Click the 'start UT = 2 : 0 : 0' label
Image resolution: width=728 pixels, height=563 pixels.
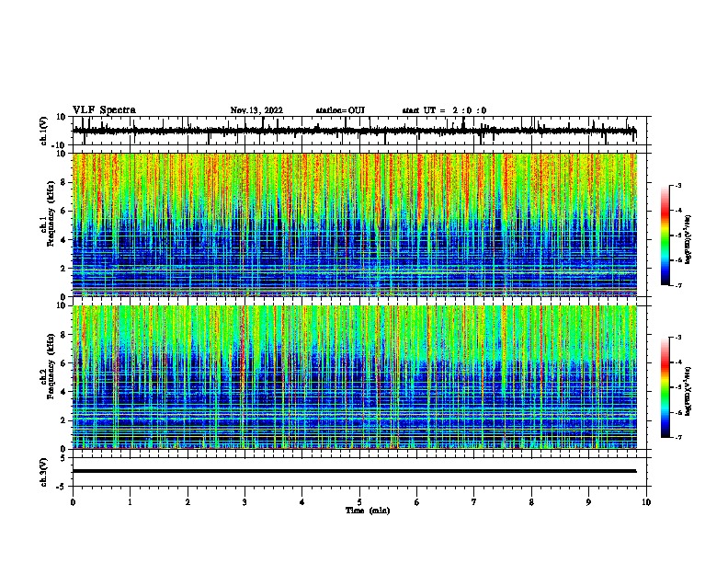(x=444, y=110)
